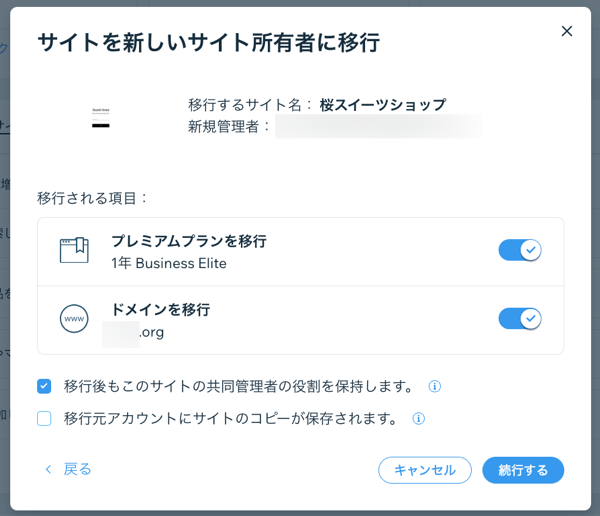This screenshot has width=600, height=516.
Task: Click the 続行する button
Action: 523,470
